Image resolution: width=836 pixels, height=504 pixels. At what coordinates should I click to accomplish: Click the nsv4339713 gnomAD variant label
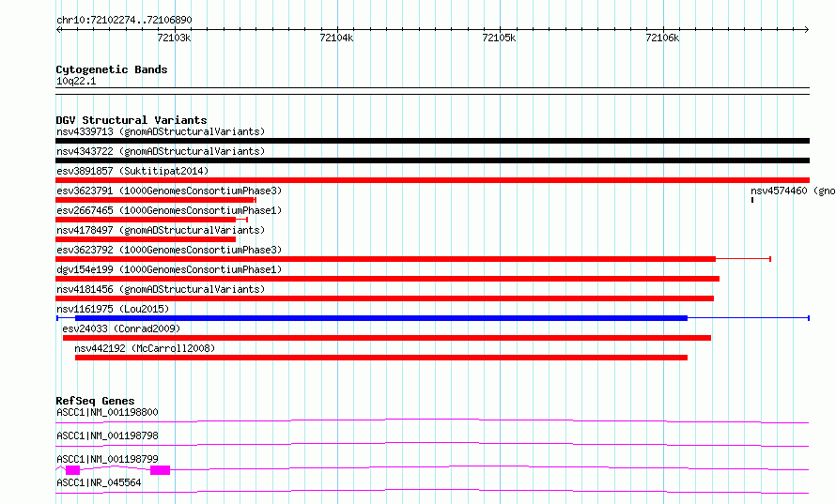(x=161, y=131)
